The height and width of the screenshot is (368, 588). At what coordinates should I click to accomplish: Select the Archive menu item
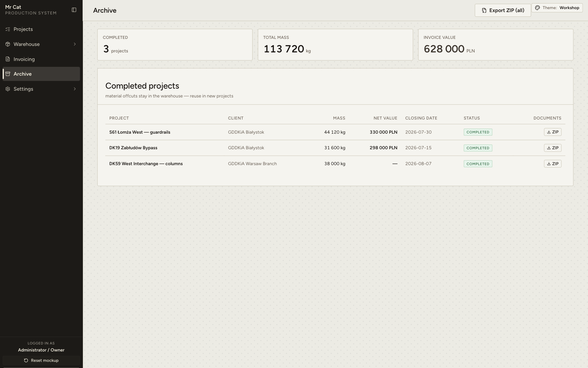(x=41, y=74)
